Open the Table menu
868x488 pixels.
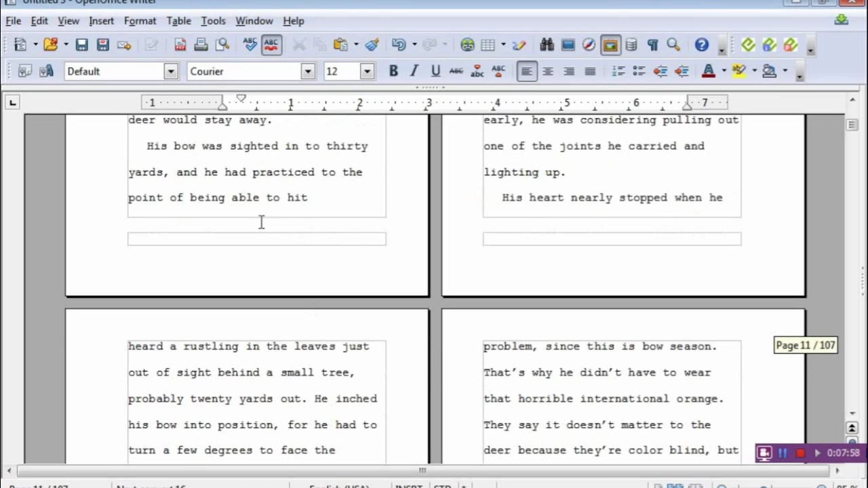tap(178, 21)
